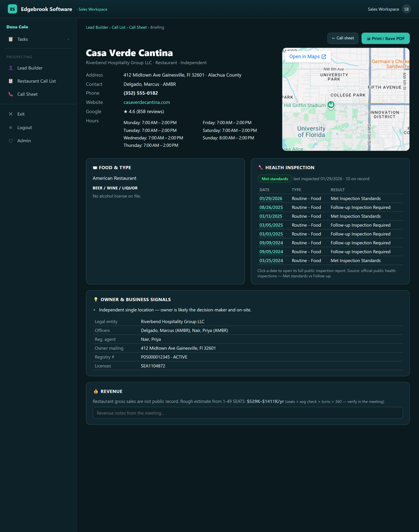Go to Lead Builder in sidebar
The image size is (419, 532).
(38, 68)
